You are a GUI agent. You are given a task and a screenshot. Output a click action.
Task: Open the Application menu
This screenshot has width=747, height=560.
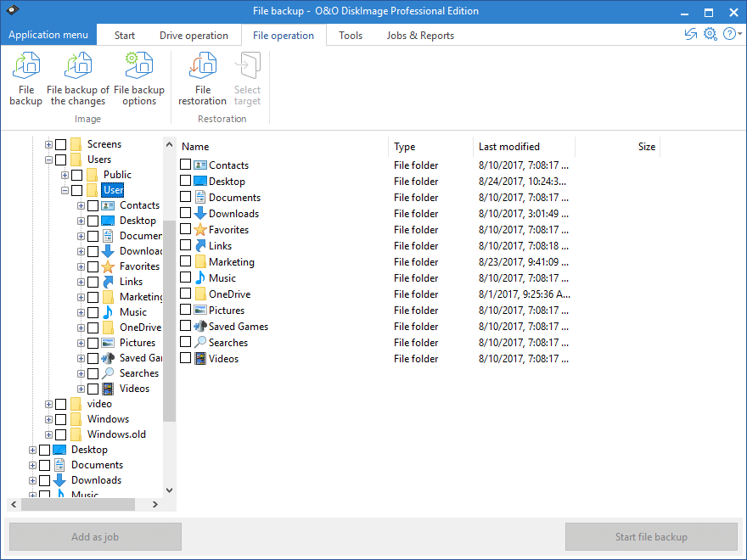48,36
